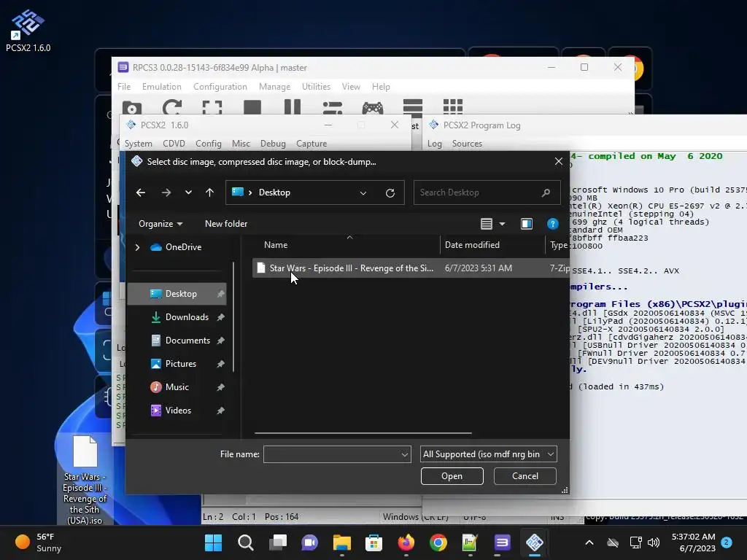Switch RPCS3 to list view icon
The height and width of the screenshot is (560, 747).
point(413,107)
